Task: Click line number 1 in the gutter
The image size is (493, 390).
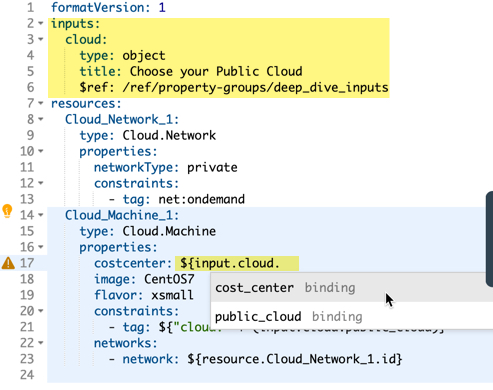Action: point(30,7)
